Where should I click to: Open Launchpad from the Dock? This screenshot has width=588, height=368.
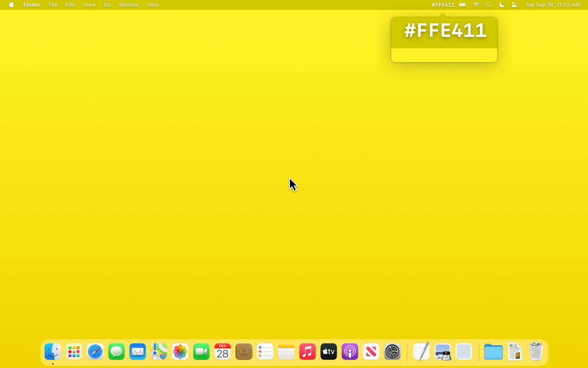coord(74,352)
